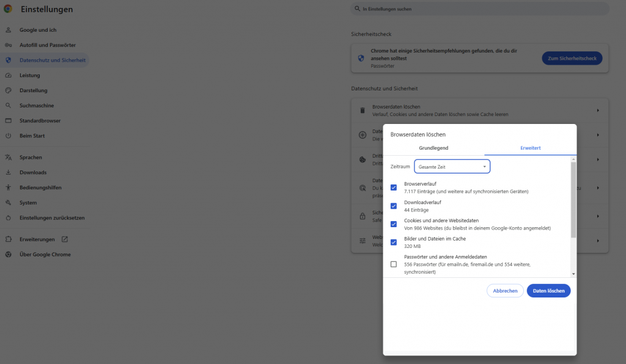The width and height of the screenshot is (626, 364).
Task: Click the Einstellungen zurücksetzen reset icon
Action: [9, 217]
